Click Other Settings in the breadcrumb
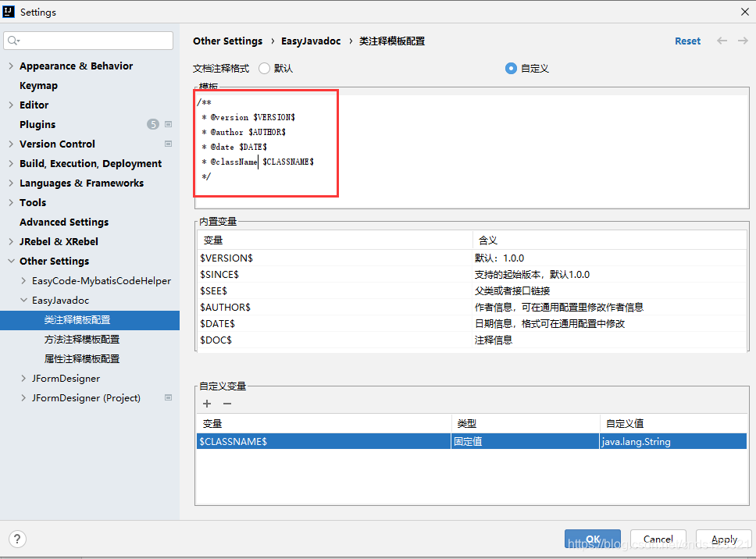This screenshot has height=559, width=756. (227, 41)
